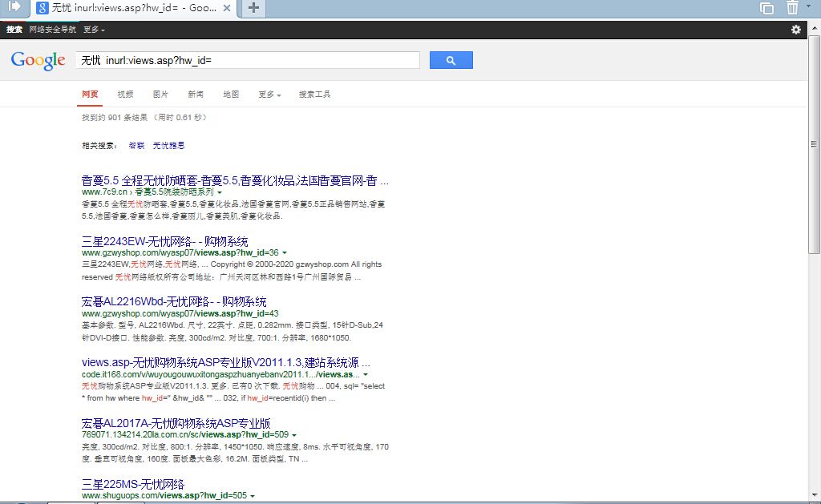Expand dropdown arrow after shuguops.com hw_id=505 URL
821x504 pixels.
[253, 496]
